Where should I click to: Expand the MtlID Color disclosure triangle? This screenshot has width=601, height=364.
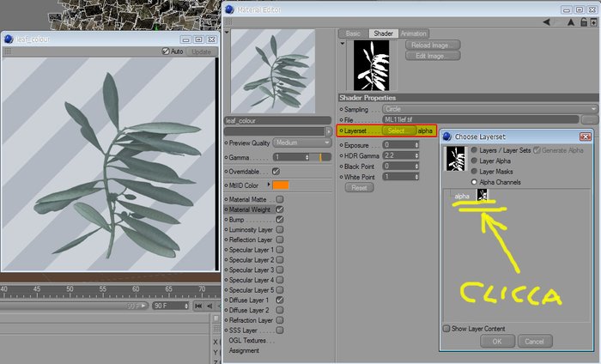268,185
